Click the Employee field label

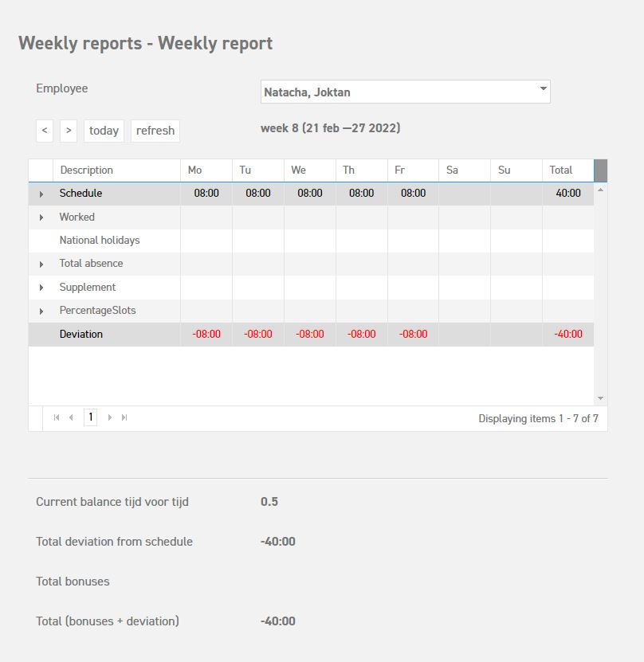(62, 88)
